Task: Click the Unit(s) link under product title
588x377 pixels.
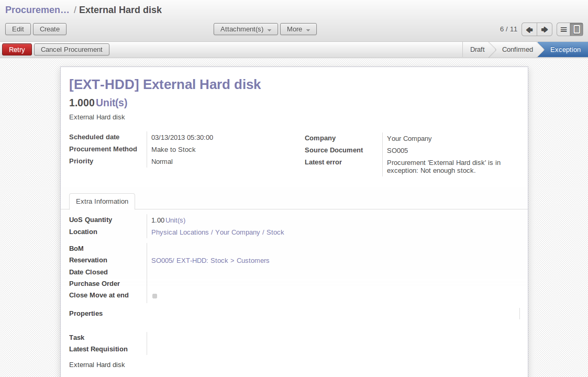Action: tap(112, 103)
